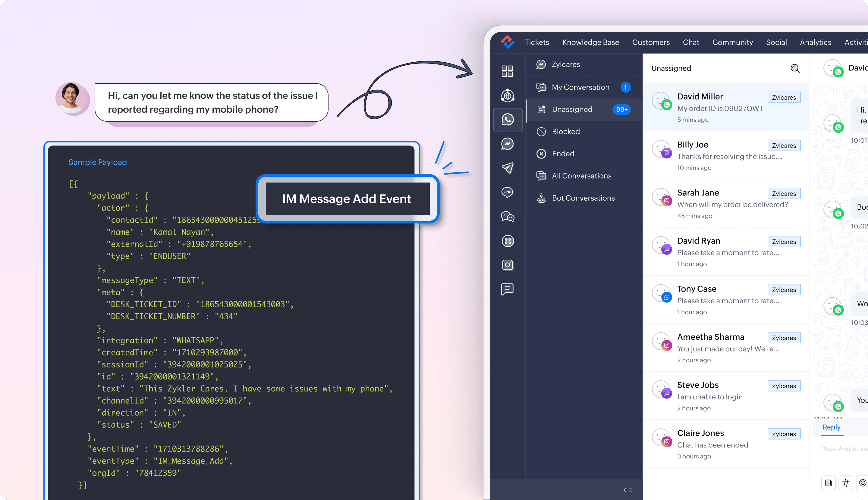Open David Miller's conversation
Viewport: 868px width, 500px height.
(x=720, y=108)
